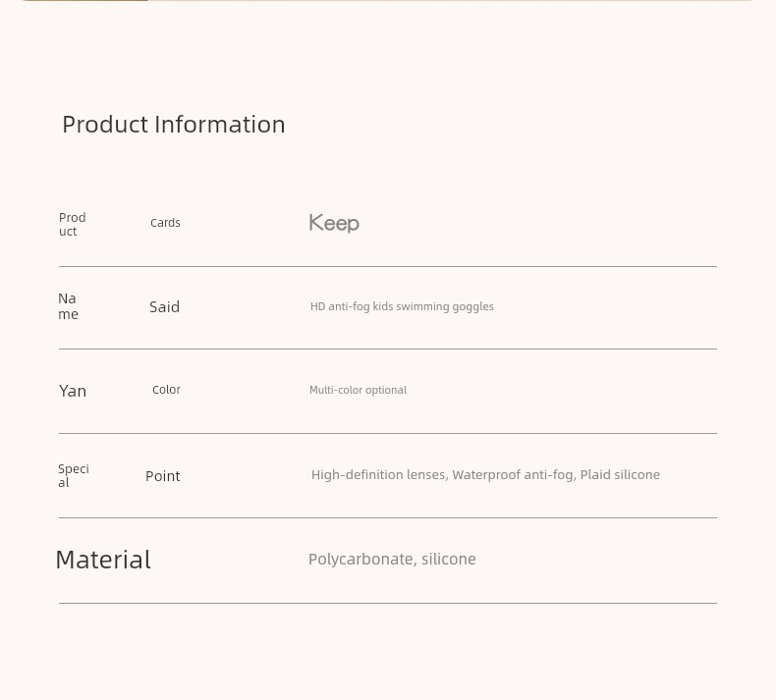Click the divider line above Material row
Image resolution: width=776 pixels, height=700 pixels.
click(x=388, y=518)
